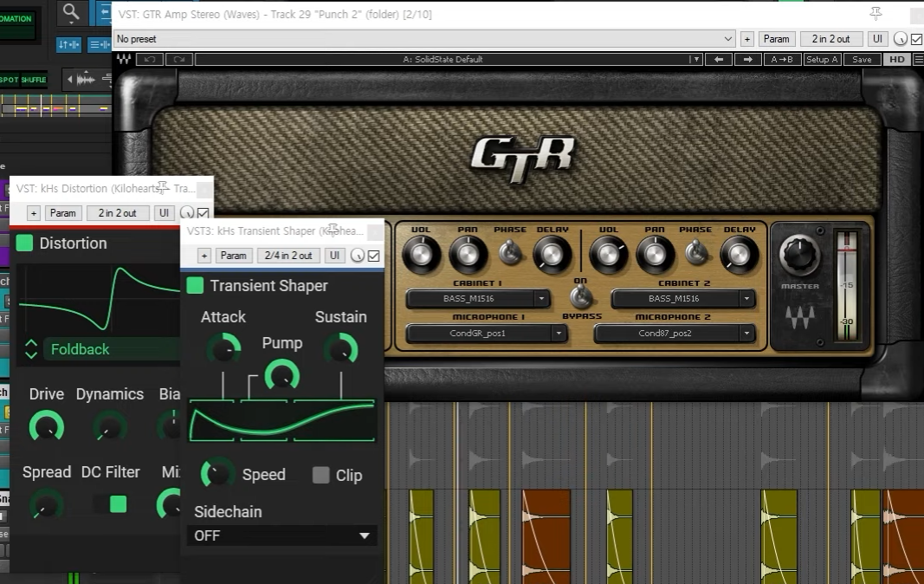Click the Transient Shaper Speed knob
This screenshot has width=924, height=584.
[x=216, y=473]
